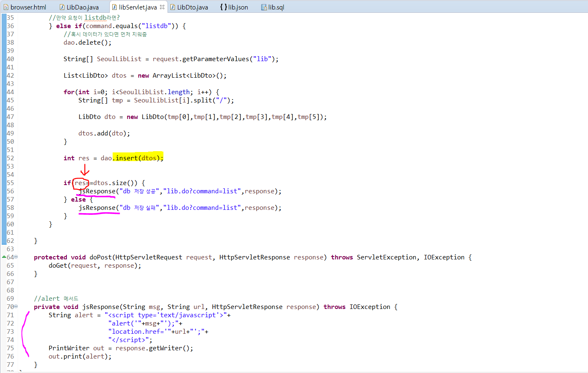Viewport: 588px width, 373px height.
Task: Click doGet(request, response); on line 65
Action: [x=95, y=265]
